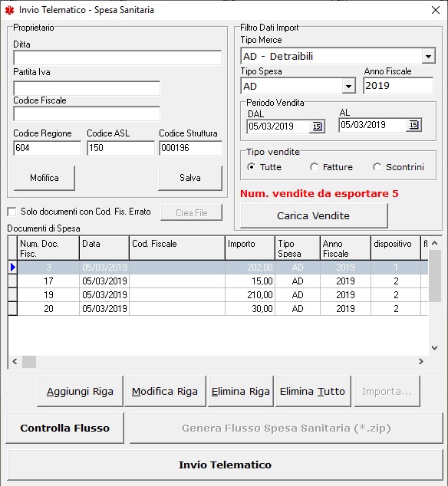Click Carica Vendite button

314,215
